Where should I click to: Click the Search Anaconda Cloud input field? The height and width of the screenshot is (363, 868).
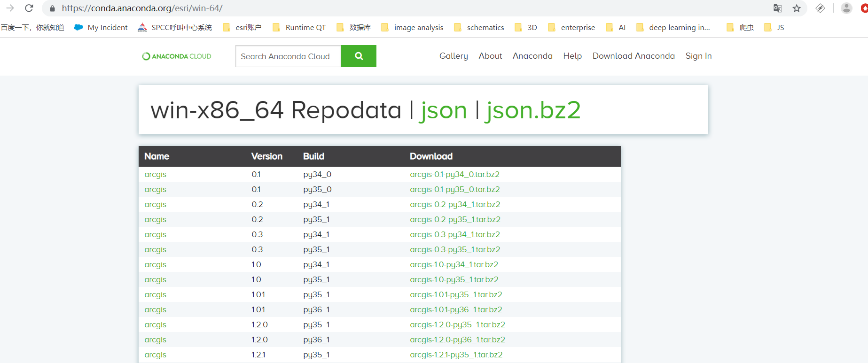288,56
